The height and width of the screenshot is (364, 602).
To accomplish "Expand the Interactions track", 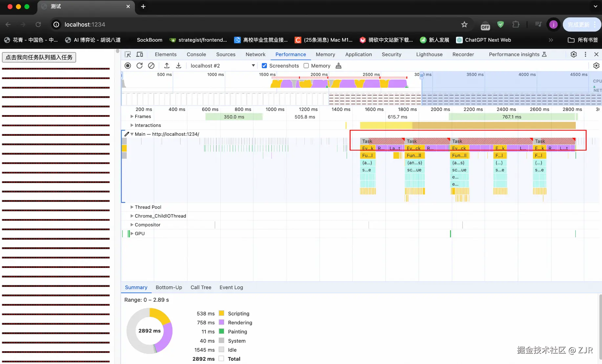I will pyautogui.click(x=132, y=125).
